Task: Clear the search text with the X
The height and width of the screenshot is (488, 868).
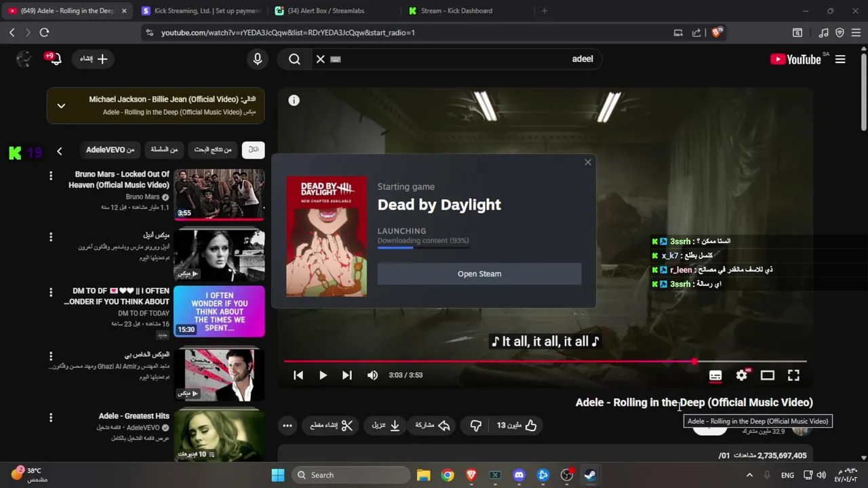Action: coord(321,59)
